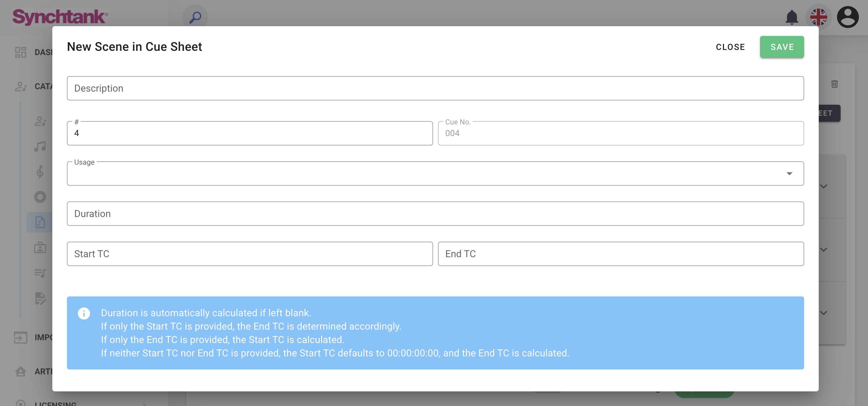Viewport: 868px width, 406px height.
Task: Click the green SAVE button
Action: click(782, 47)
